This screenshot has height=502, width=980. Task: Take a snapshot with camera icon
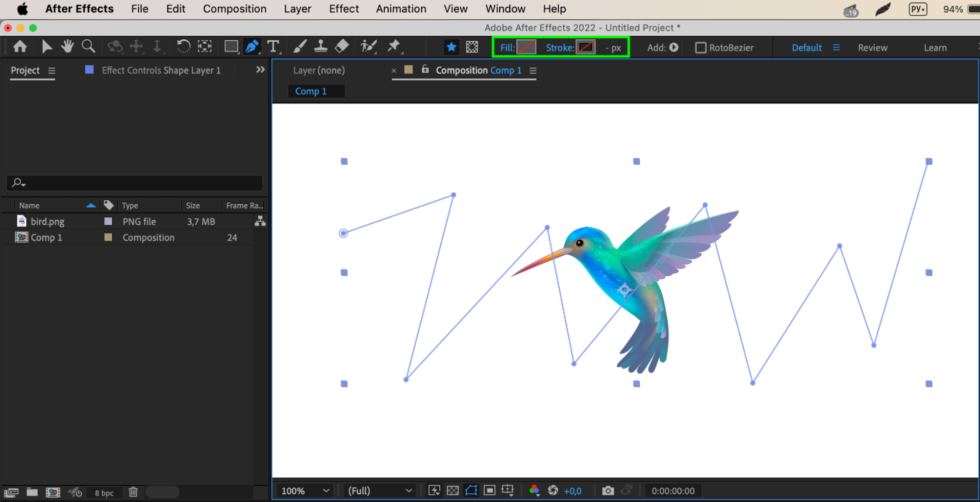pyautogui.click(x=607, y=490)
